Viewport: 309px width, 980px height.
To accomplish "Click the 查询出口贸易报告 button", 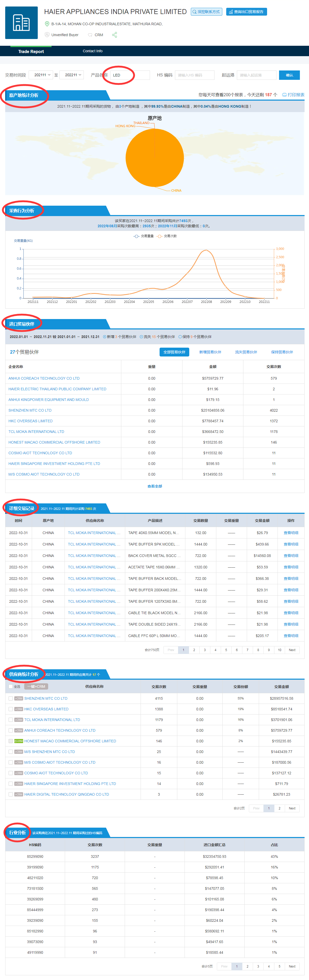I will tap(247, 12).
